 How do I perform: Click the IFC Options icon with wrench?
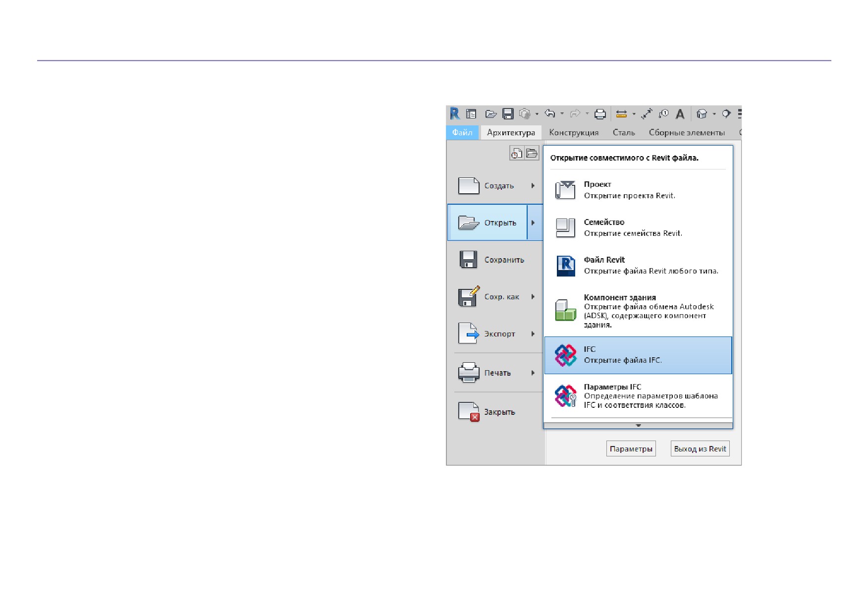click(x=566, y=396)
